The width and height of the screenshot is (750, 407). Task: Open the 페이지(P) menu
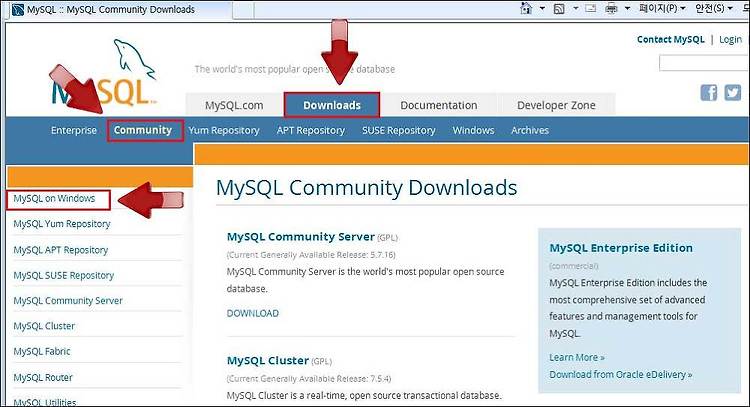pos(662,9)
